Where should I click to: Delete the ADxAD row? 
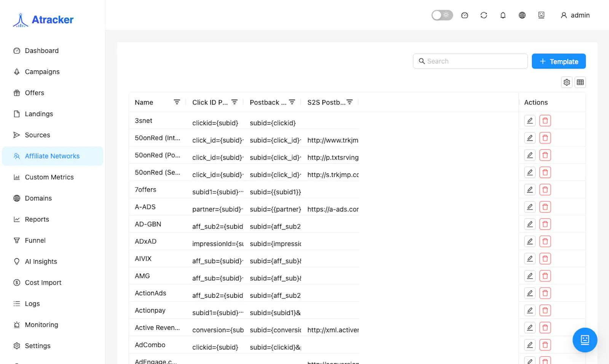(545, 241)
